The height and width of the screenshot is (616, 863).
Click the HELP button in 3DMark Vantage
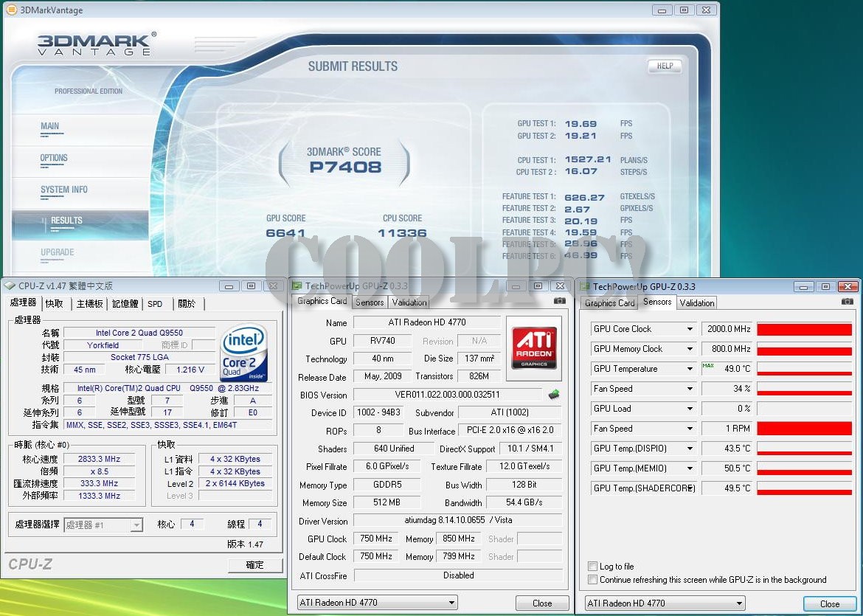tap(665, 66)
